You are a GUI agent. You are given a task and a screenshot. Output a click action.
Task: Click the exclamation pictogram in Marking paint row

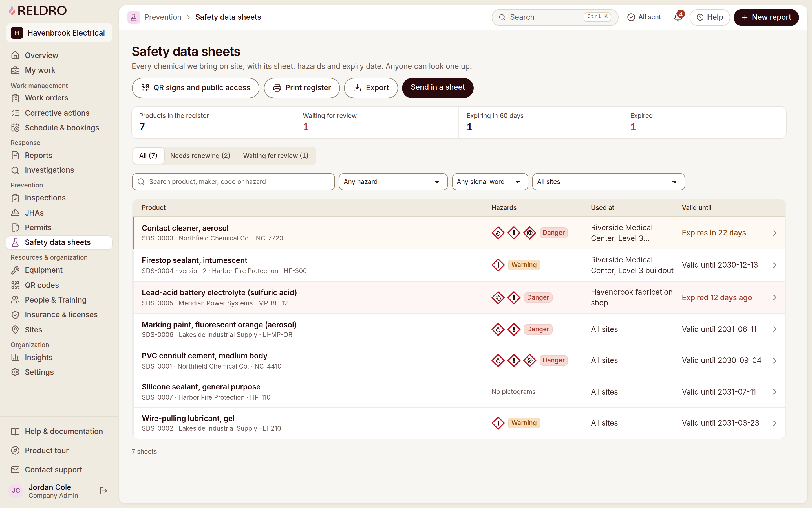(x=514, y=329)
